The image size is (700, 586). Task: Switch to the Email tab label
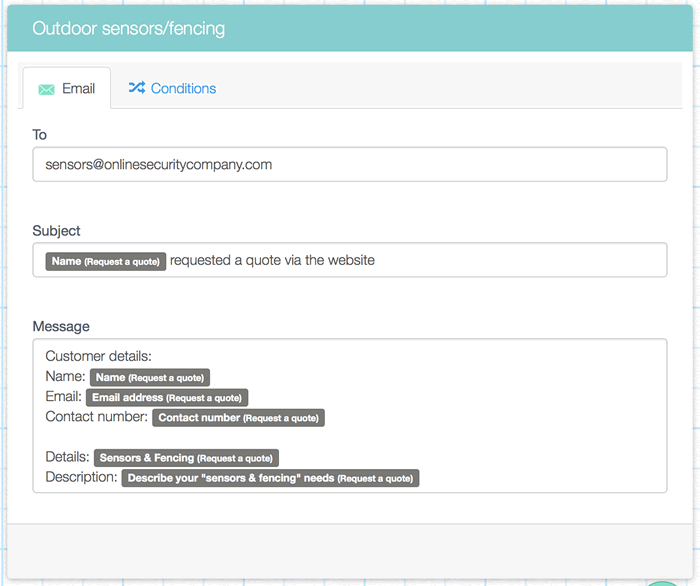pos(78,88)
